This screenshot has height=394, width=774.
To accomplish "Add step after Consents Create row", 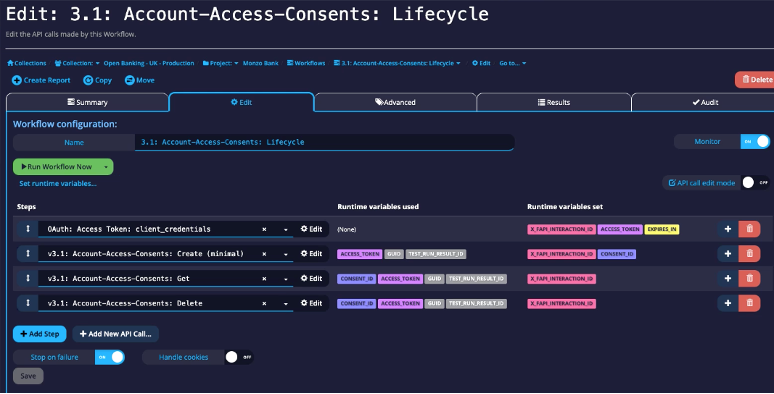I will tap(728, 253).
